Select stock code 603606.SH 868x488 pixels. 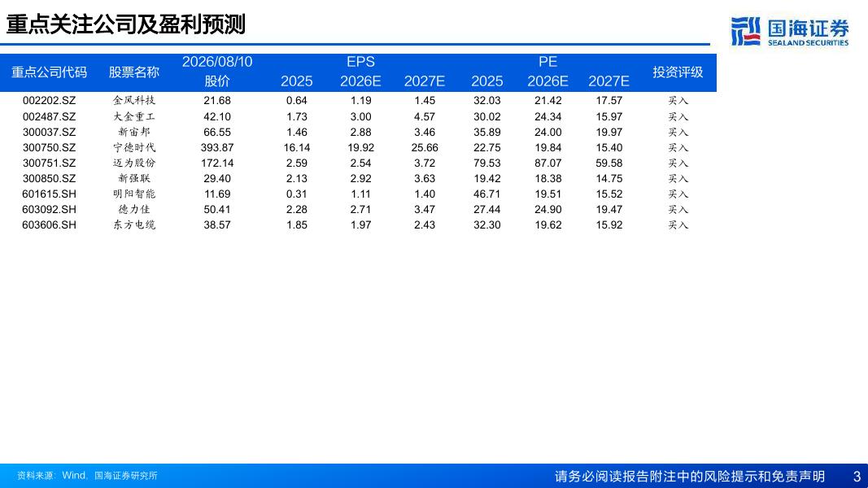point(50,225)
